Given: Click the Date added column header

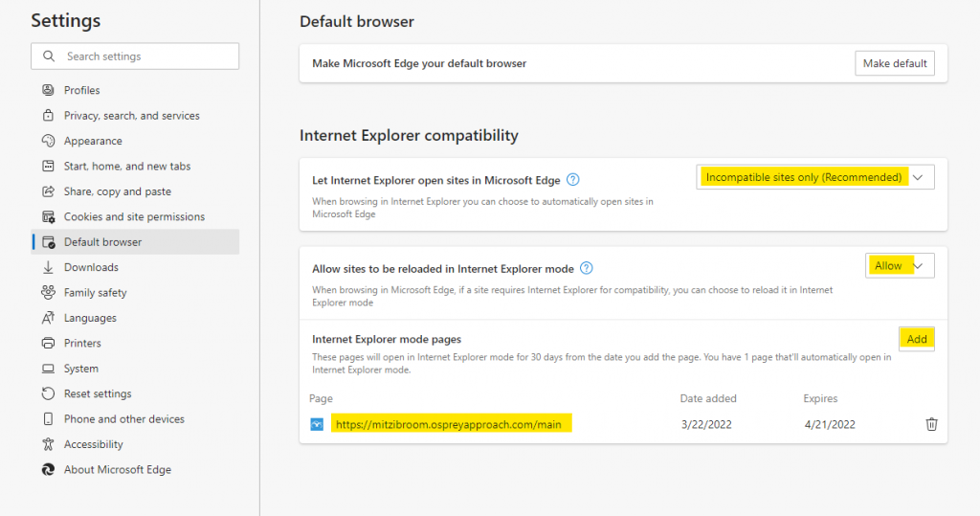Looking at the screenshot, I should coord(708,398).
